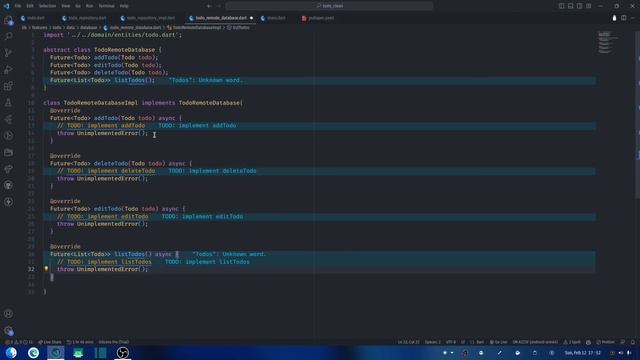640x360 pixels.
Task: Switch to the todo_repository_impl.dart tab
Action: tap(148, 18)
